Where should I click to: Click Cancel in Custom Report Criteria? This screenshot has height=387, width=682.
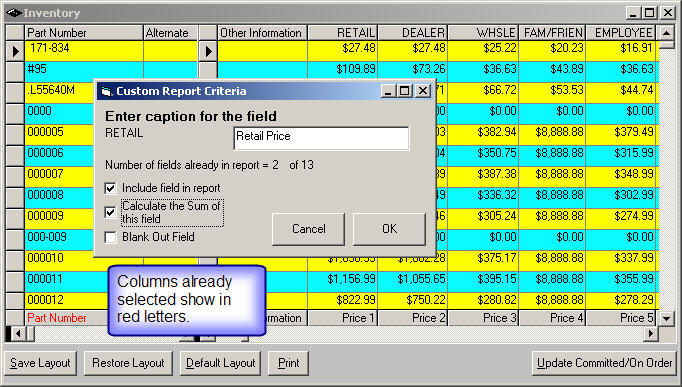pos(308,229)
